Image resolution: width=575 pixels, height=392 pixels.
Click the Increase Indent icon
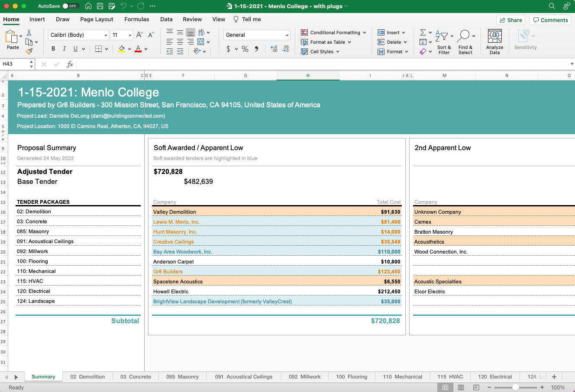coord(179,51)
